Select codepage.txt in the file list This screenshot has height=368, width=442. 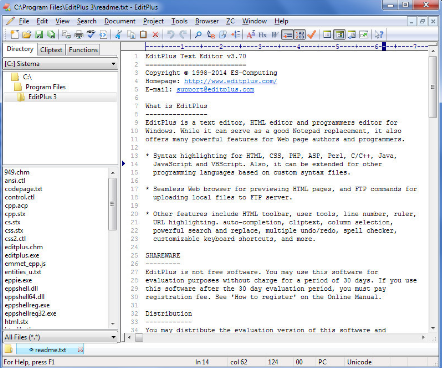tap(23, 189)
